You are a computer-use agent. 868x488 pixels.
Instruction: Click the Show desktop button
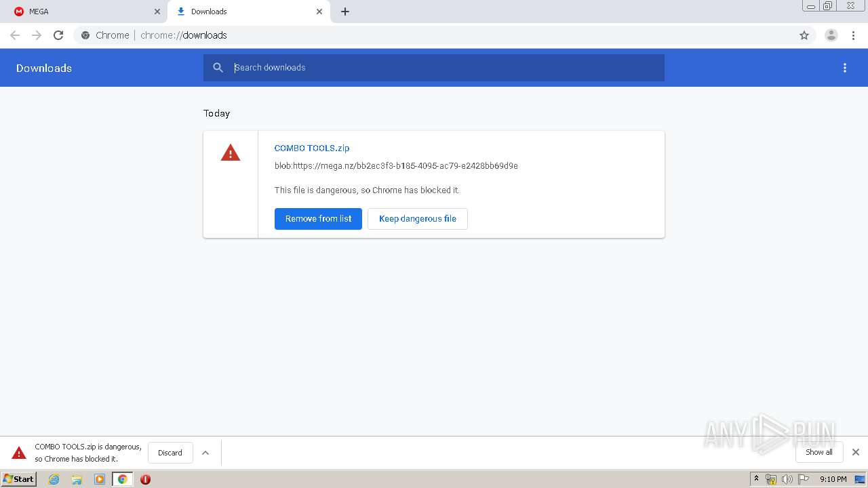click(x=860, y=479)
